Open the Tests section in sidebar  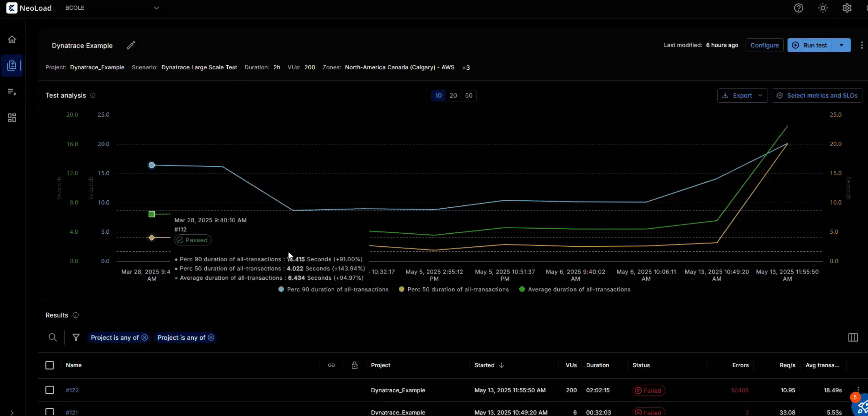[12, 65]
